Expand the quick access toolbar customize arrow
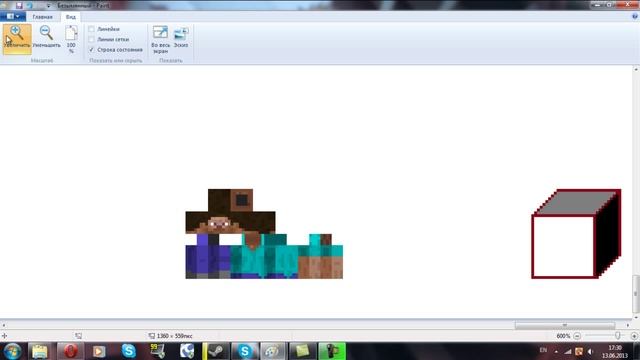 48,6
